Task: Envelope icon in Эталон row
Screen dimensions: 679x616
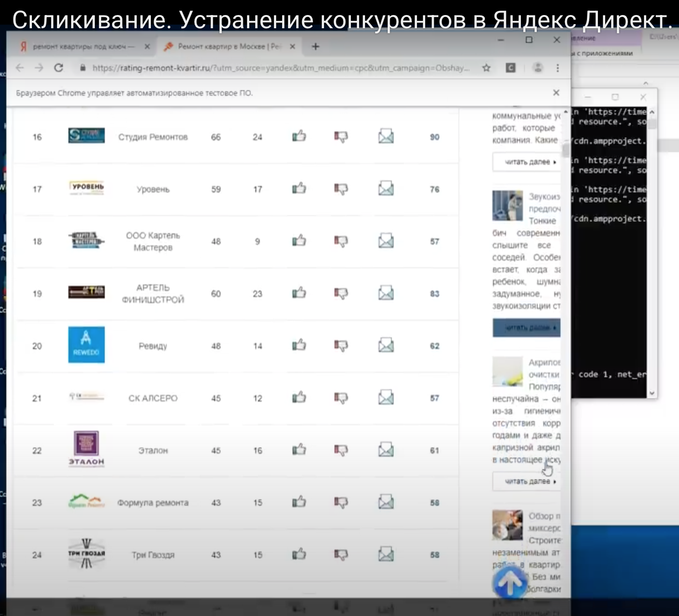Action: (x=386, y=450)
